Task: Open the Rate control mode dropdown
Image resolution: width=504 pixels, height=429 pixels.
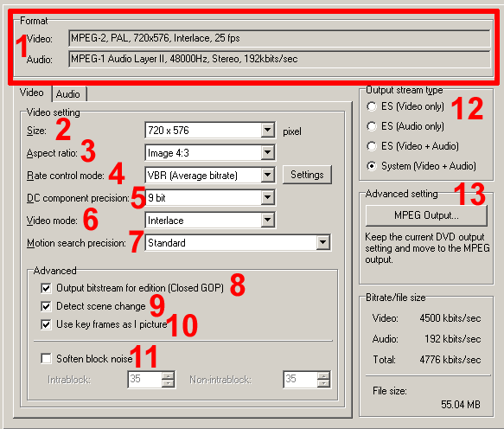Action: (x=210, y=176)
